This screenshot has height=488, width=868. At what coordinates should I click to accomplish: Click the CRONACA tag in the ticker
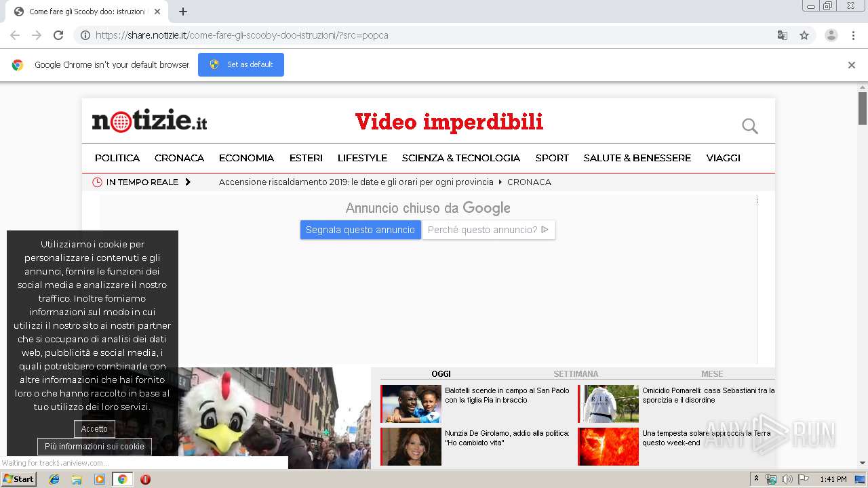[529, 182]
